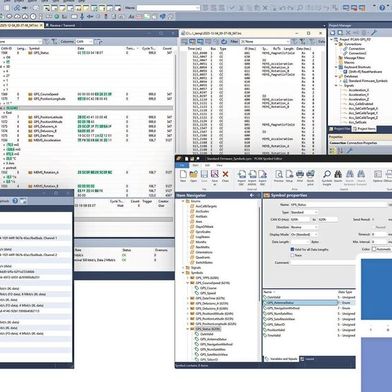The width and height of the screenshot is (392, 392).
Task: Click auto-hide arrow icon of Item Navigator
Action: [x=252, y=195]
